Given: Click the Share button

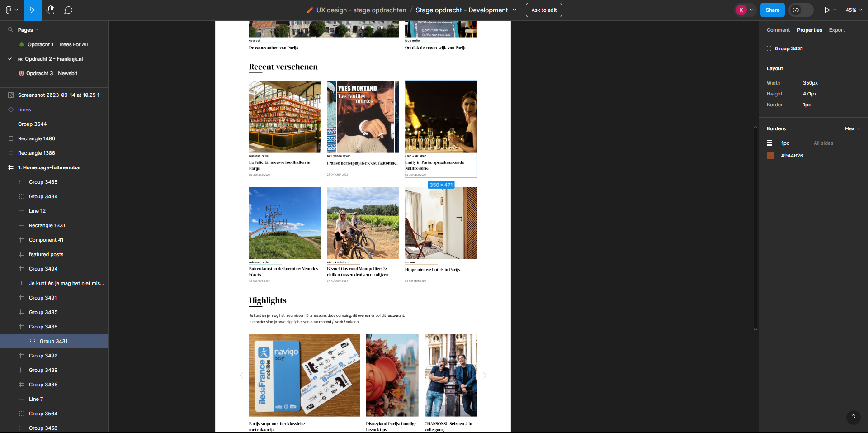Looking at the screenshot, I should coord(772,10).
